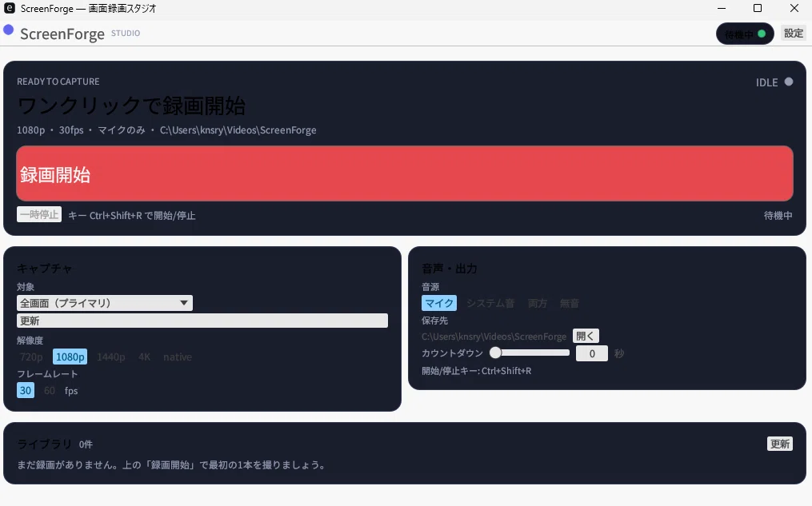This screenshot has width=812, height=506.
Task: Click the IDLE status indicator dot
Action: point(789,82)
